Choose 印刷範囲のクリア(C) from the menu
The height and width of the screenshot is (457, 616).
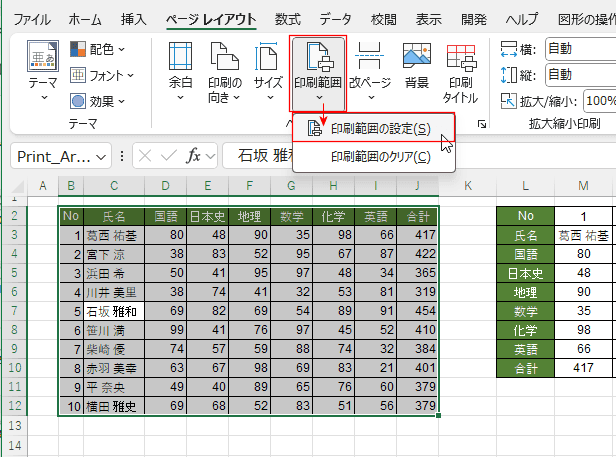point(374,157)
